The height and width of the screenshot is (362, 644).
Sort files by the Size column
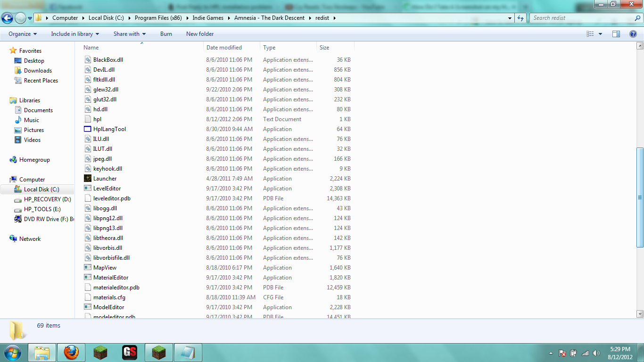324,48
